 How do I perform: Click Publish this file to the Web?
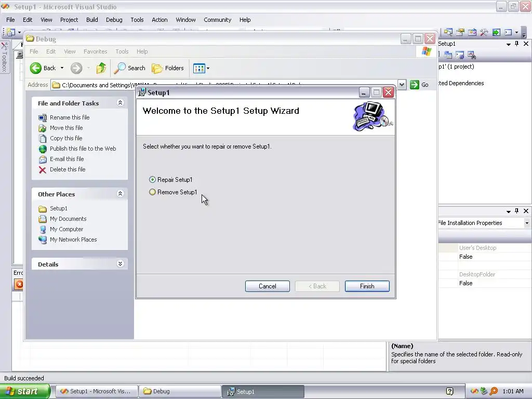pos(83,149)
